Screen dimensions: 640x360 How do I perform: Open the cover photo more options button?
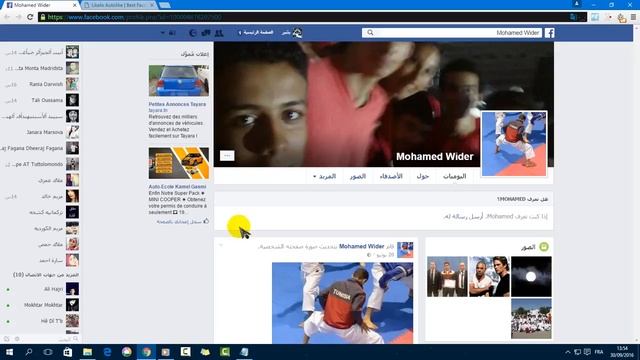227,156
